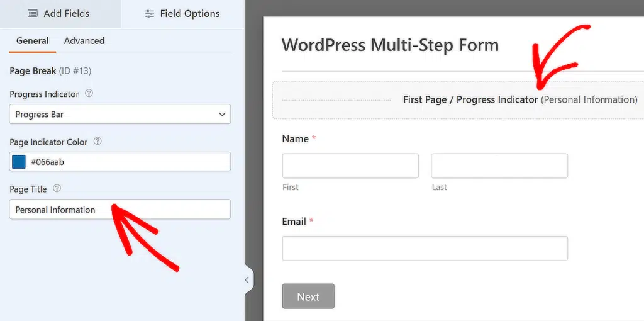Collapse the sidebar with the arrow toggle

click(247, 280)
